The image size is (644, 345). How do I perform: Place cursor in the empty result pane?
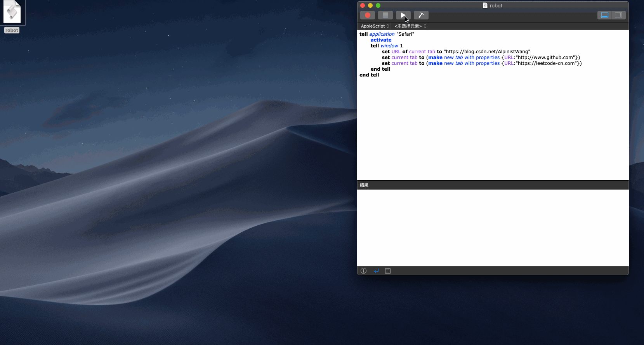tap(492, 227)
